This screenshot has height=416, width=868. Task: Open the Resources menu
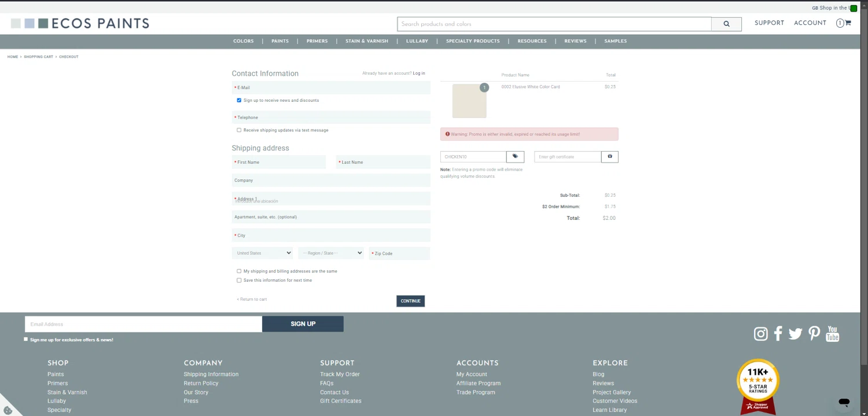[x=532, y=41]
